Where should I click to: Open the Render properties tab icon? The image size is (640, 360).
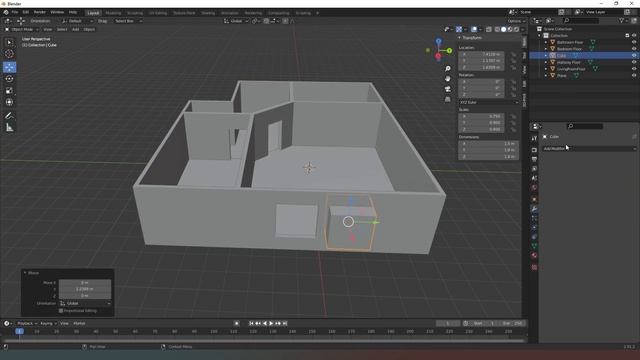[x=534, y=150]
